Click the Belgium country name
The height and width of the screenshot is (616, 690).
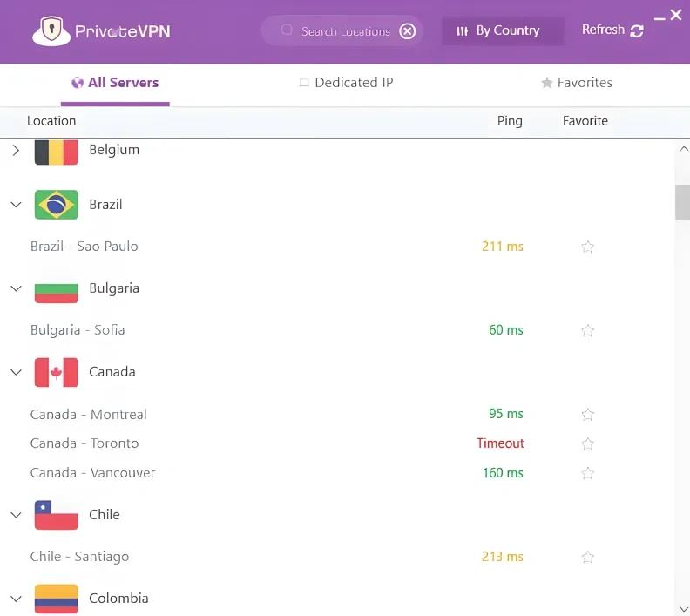[x=114, y=150]
